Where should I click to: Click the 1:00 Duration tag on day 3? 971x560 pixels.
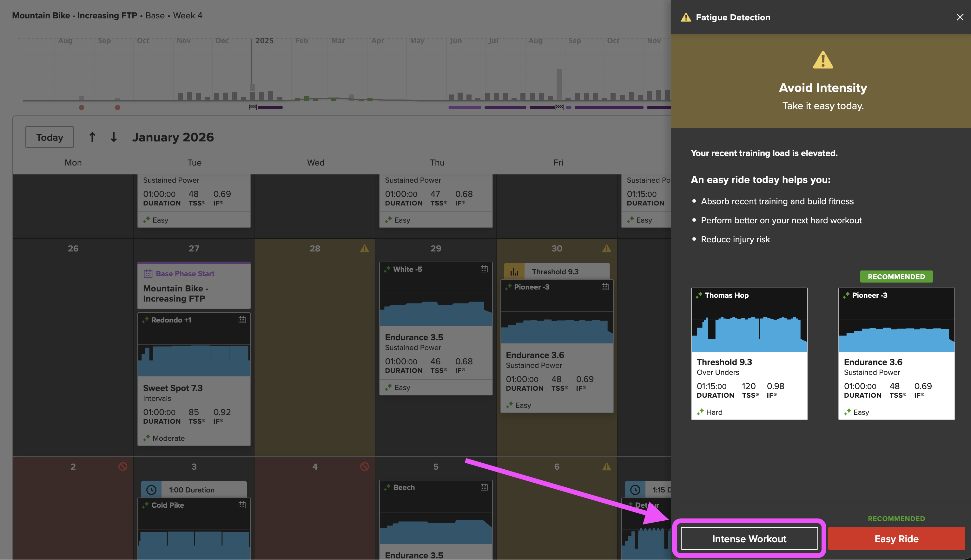tap(194, 490)
